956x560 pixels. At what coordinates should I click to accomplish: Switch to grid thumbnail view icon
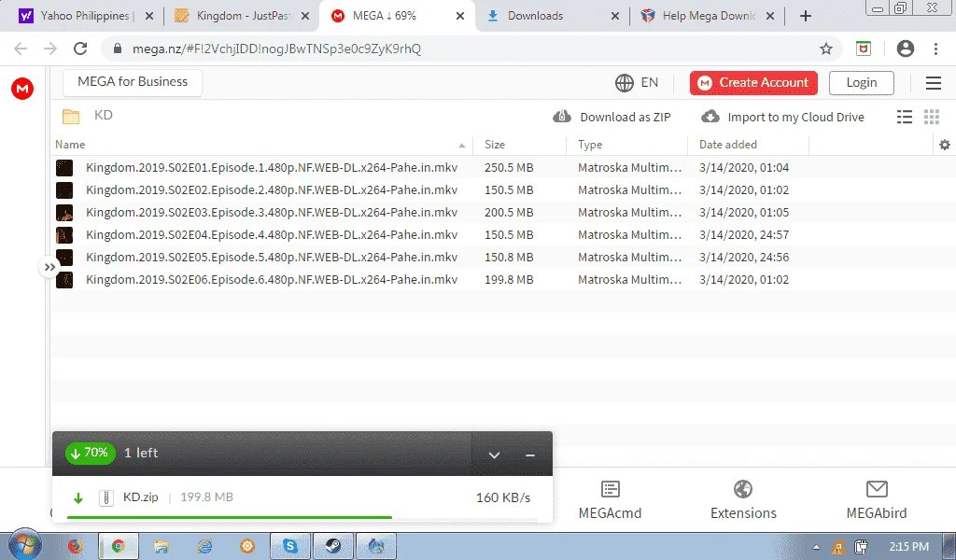(x=932, y=117)
